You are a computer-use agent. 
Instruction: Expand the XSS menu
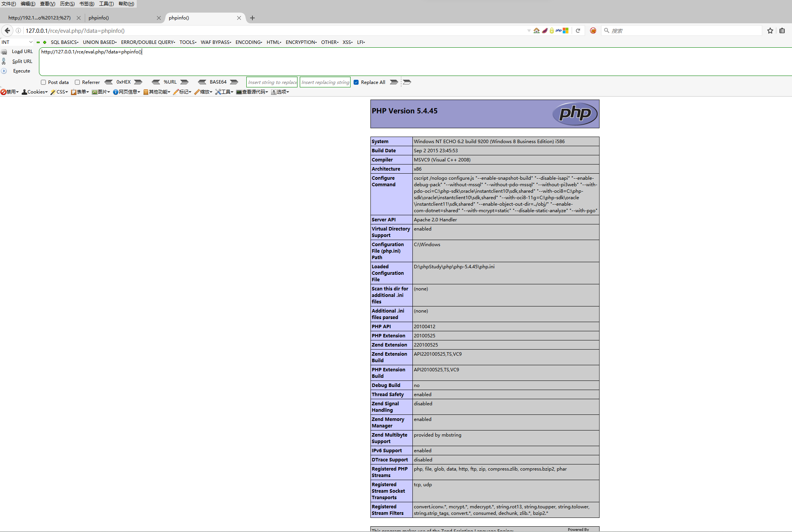click(348, 42)
